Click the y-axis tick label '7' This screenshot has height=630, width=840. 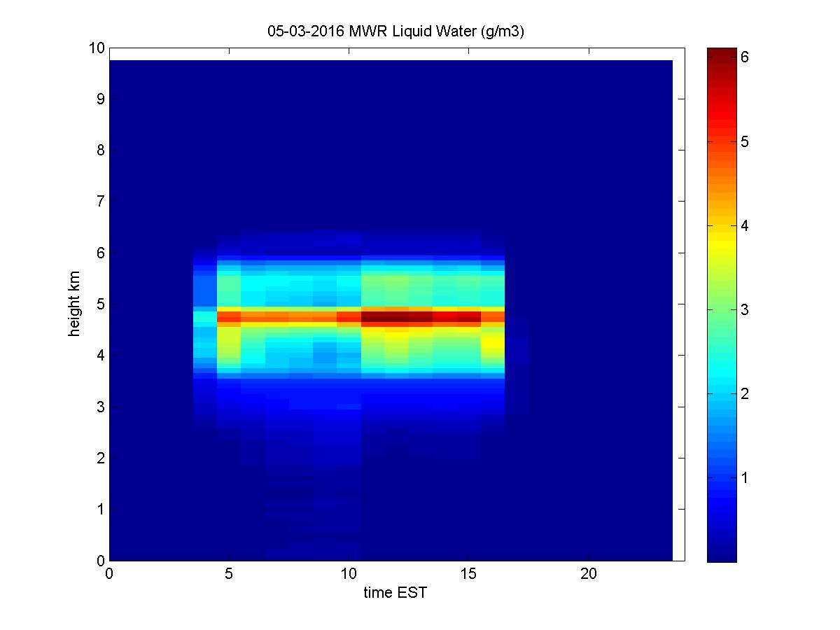tap(101, 202)
